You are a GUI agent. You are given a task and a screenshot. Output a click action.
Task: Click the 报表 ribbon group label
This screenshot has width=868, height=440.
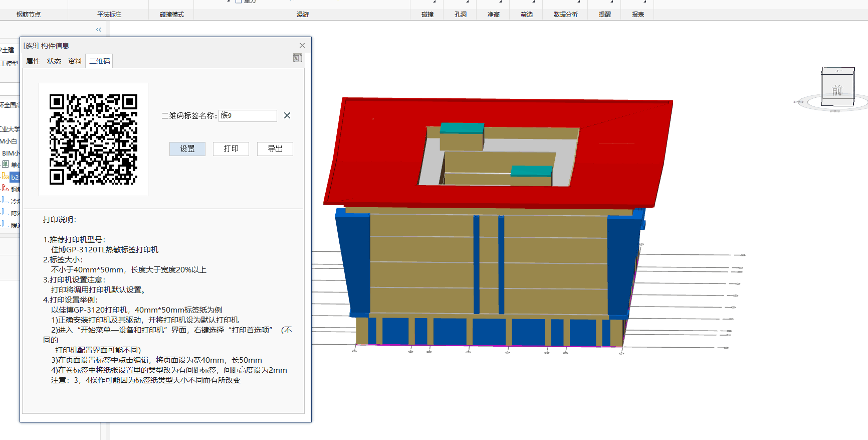tap(638, 15)
